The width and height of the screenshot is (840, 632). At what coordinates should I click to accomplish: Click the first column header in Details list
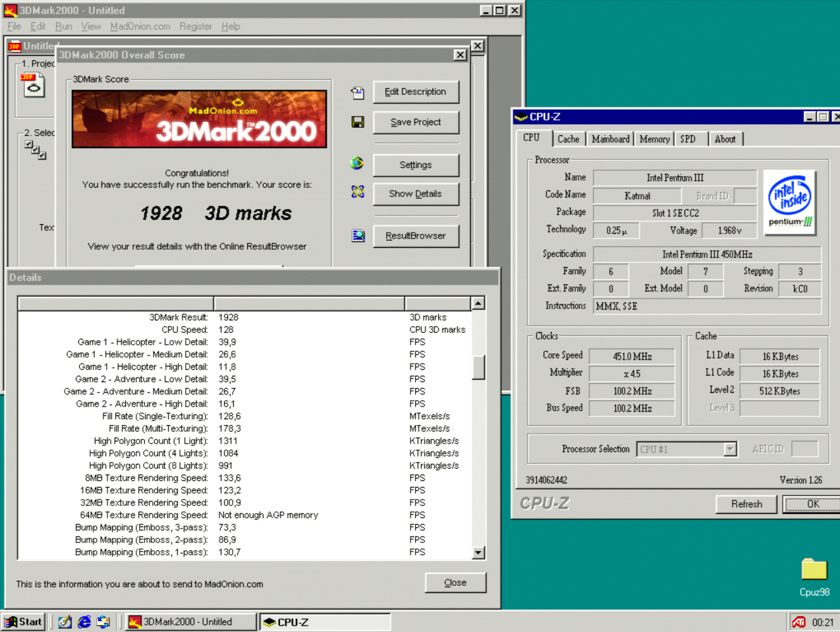pos(116,303)
